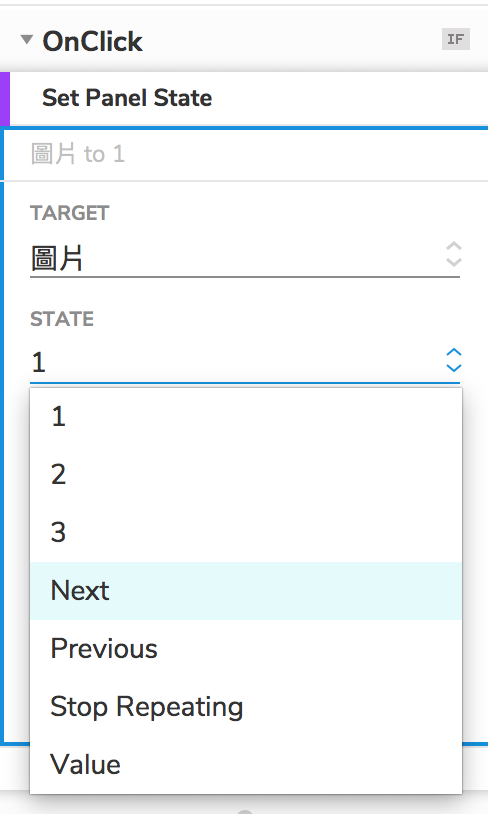The image size is (488, 814).
Task: Select the '圖片 to 1' action summary row
Action: coord(246,154)
